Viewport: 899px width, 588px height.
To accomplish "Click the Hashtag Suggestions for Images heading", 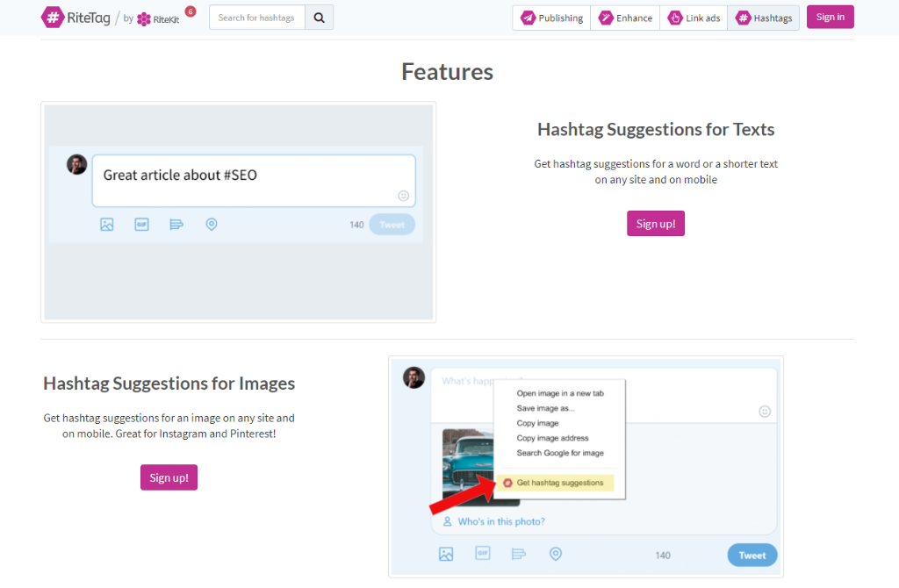I will (x=169, y=384).
